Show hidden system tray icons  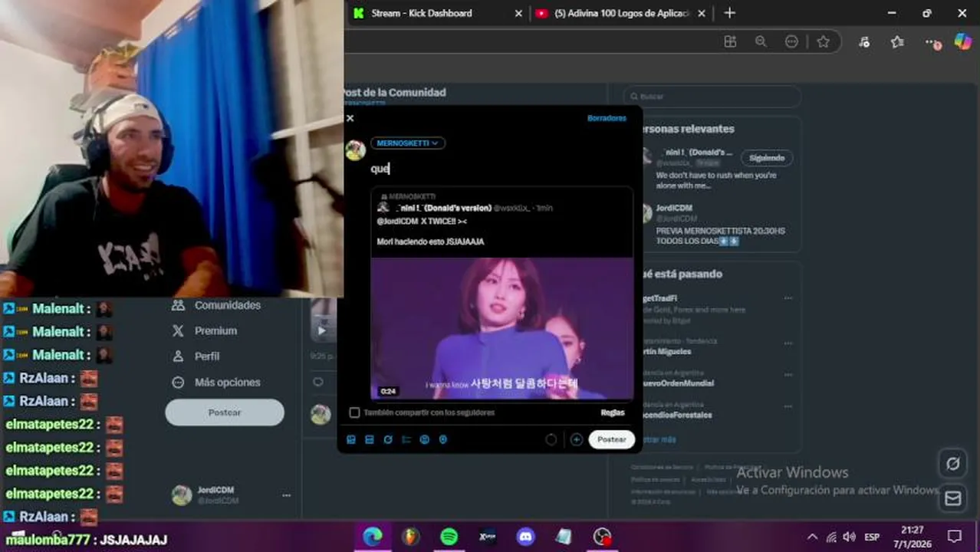point(811,537)
